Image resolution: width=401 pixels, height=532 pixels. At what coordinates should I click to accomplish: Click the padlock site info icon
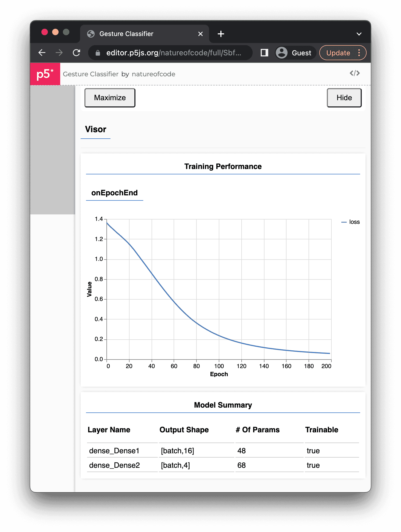98,53
